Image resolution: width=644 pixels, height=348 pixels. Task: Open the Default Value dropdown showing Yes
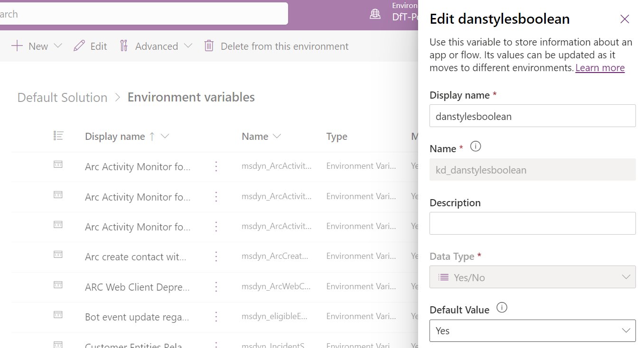532,330
